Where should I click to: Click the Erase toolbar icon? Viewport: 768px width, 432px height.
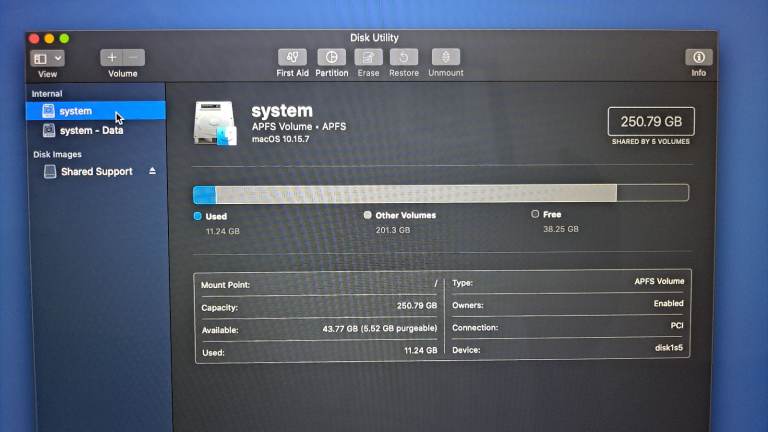coord(368,58)
